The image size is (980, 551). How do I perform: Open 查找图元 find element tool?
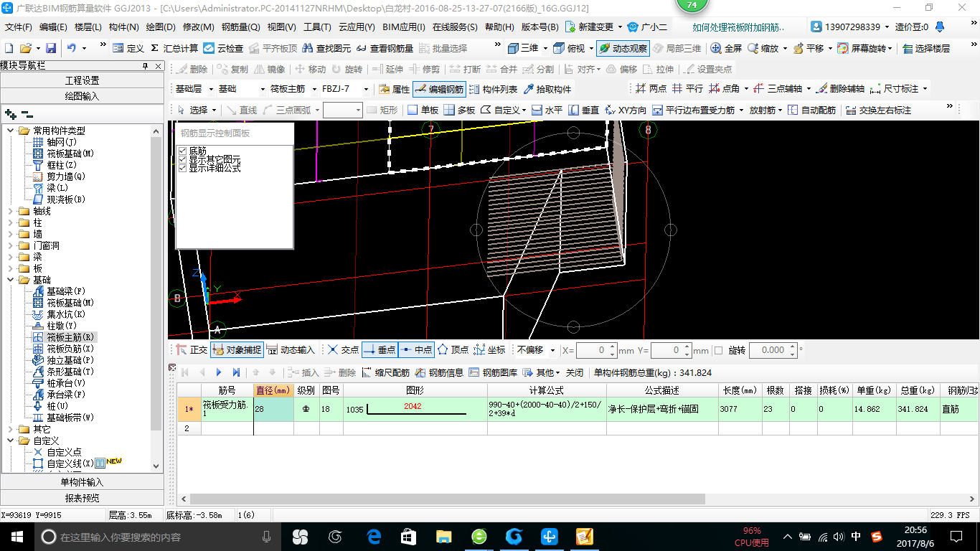(x=327, y=48)
